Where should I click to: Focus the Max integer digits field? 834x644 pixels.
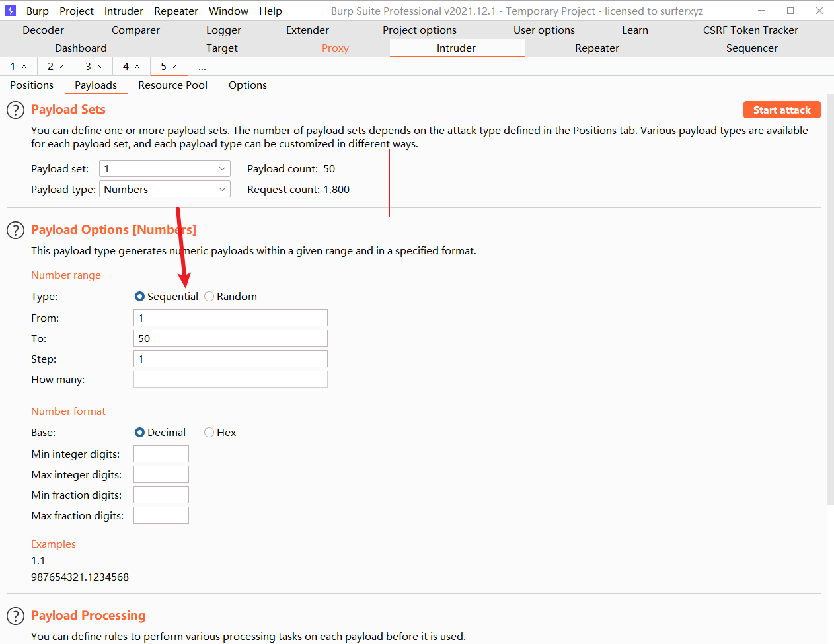tap(161, 475)
